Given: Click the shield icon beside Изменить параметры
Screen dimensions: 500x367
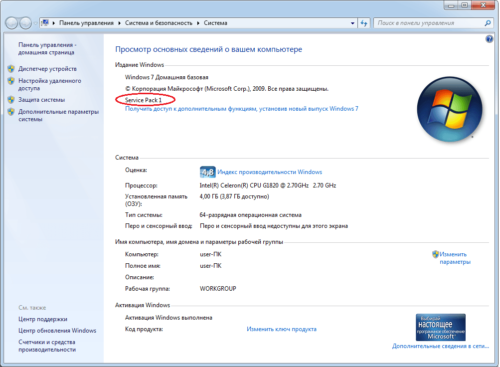Looking at the screenshot, I should click(x=435, y=254).
